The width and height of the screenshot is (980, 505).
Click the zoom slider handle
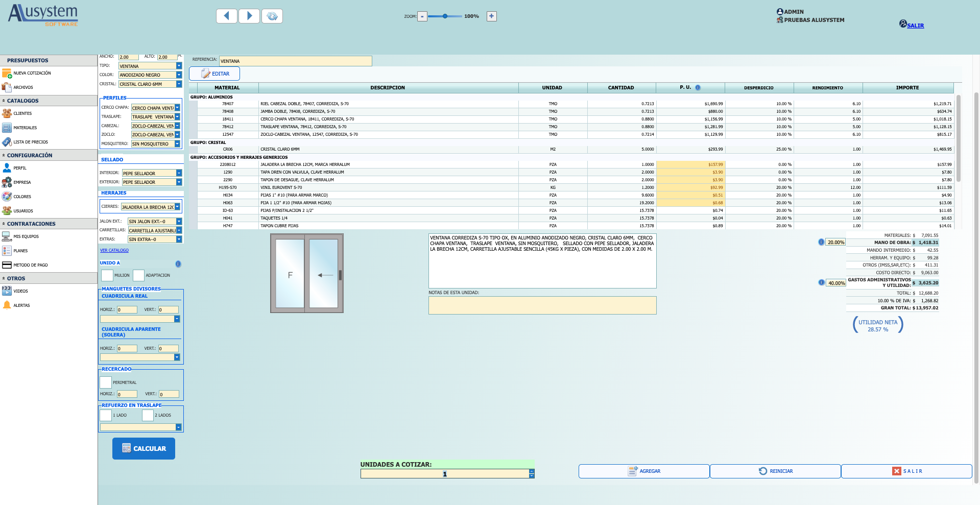coord(445,16)
